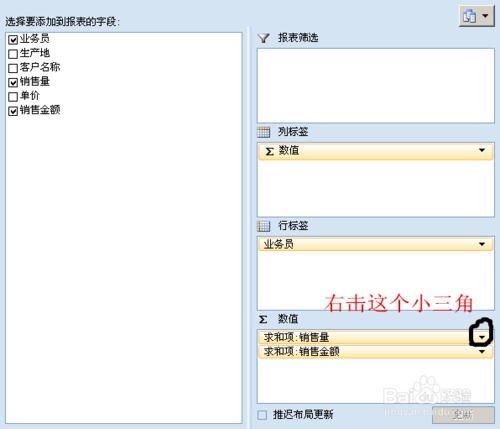Open the field list layout options button
Viewport: 500px width, 429px height.
click(477, 16)
